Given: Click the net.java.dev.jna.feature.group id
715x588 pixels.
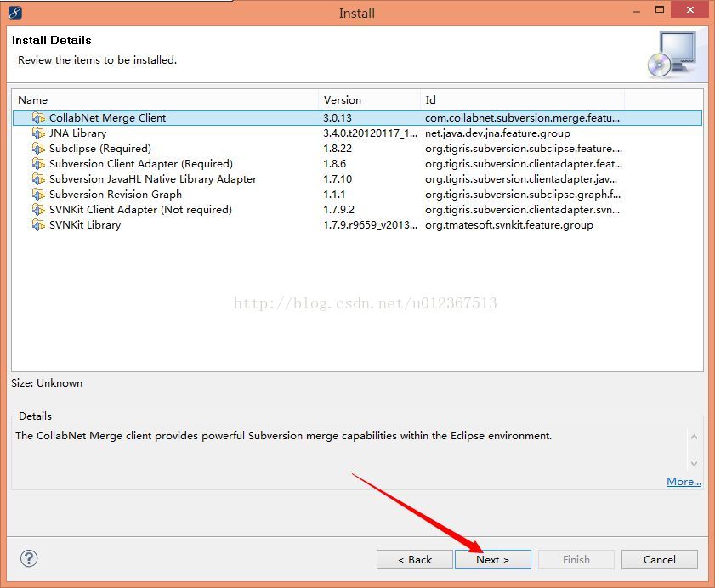Looking at the screenshot, I should click(x=497, y=133).
